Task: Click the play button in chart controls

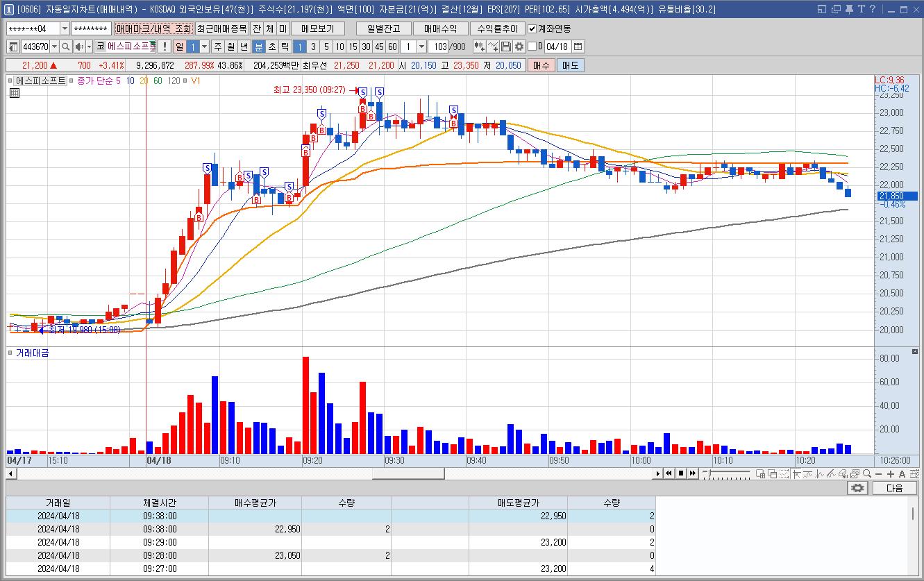Action: tap(657, 473)
